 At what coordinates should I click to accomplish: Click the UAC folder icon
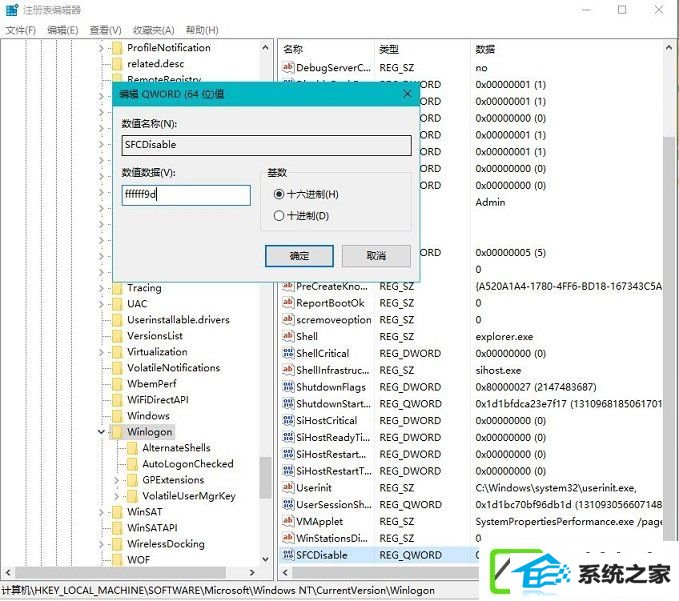[x=117, y=304]
